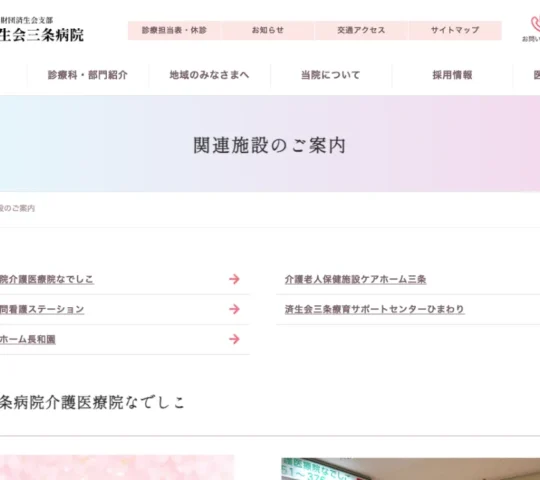Open the 診療担当表・休診 link

point(174,30)
